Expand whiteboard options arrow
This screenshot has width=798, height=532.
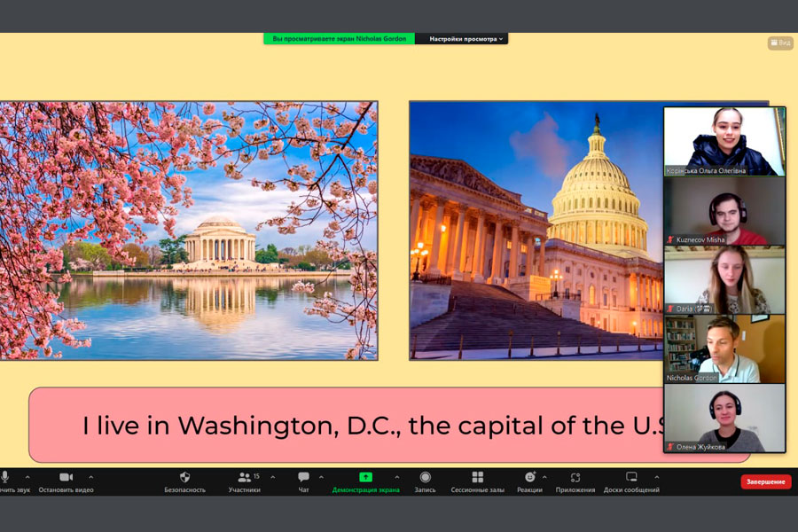(x=656, y=478)
